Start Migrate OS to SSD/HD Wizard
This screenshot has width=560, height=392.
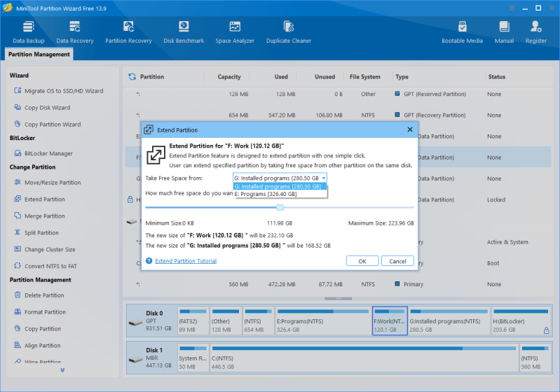(59, 91)
